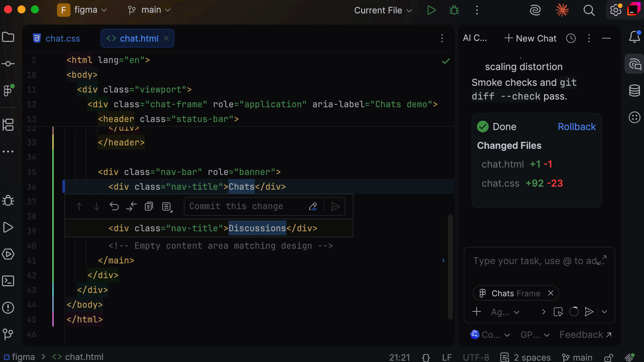The height and width of the screenshot is (362, 644).
Task: Open 2 spaces indent setting in status bar
Action: pyautogui.click(x=525, y=357)
